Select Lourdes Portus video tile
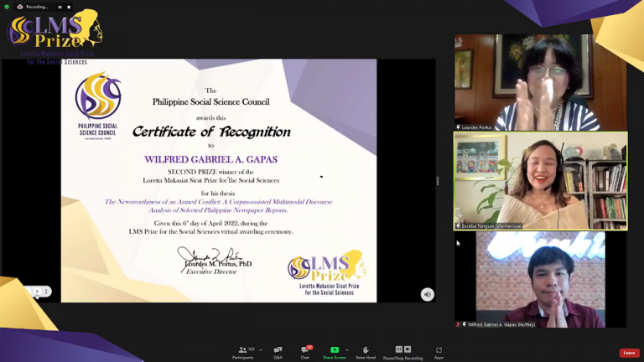The height and width of the screenshot is (362, 644). (541, 82)
